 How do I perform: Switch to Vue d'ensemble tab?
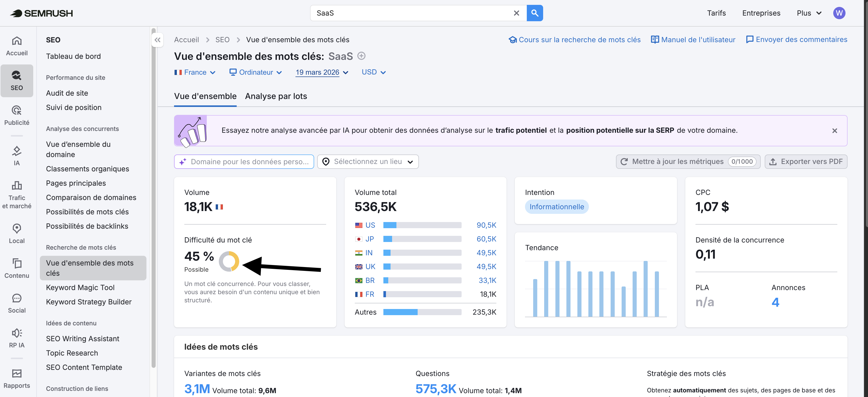(x=205, y=96)
